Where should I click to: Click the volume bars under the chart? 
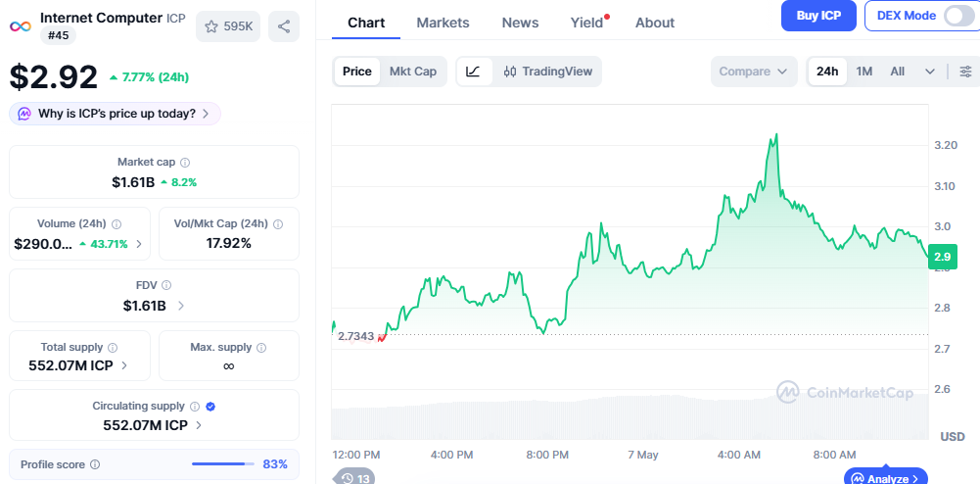pyautogui.click(x=630, y=417)
